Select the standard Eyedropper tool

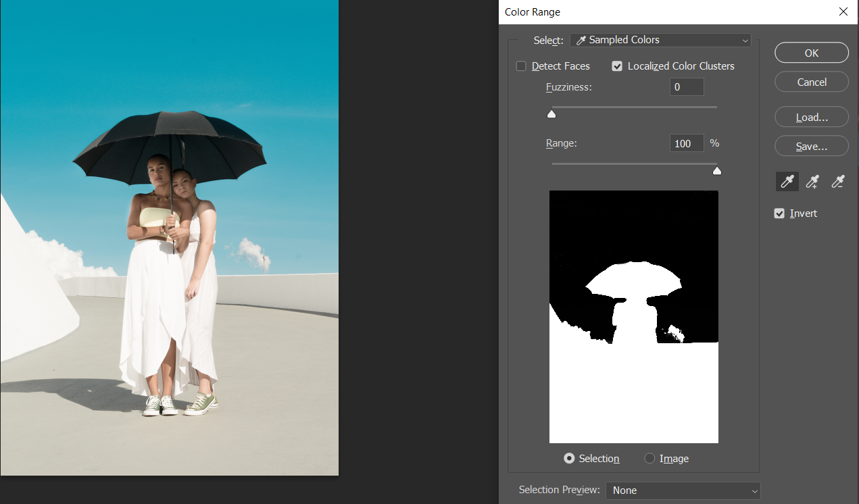786,181
